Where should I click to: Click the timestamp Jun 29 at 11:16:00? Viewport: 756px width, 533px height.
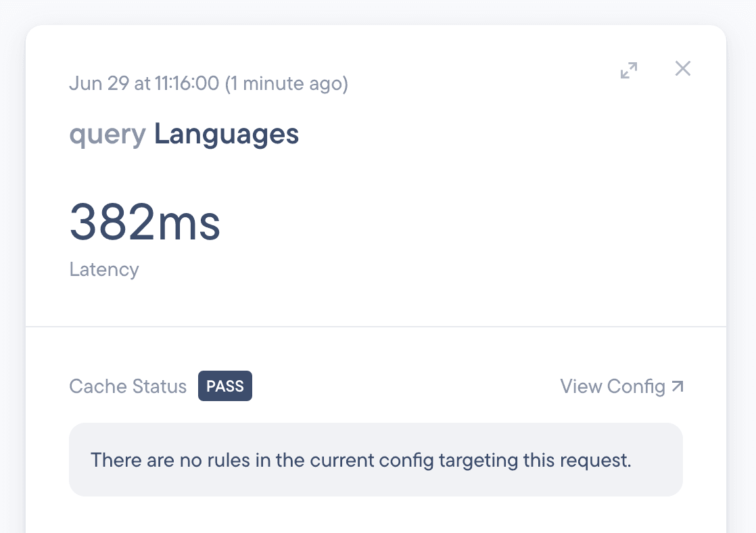click(x=208, y=83)
